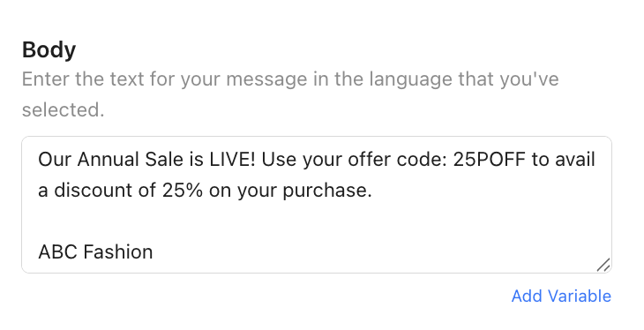Click the Body heading label
The height and width of the screenshot is (330, 644).
[x=49, y=49]
